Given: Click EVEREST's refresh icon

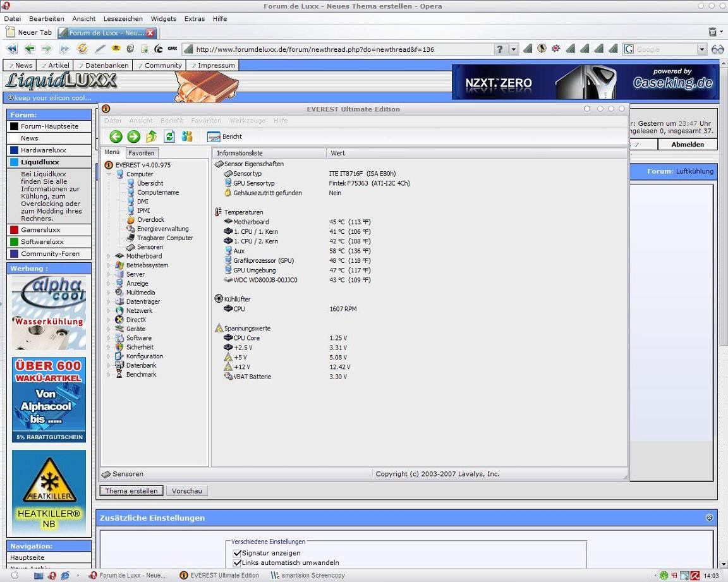Looking at the screenshot, I should [x=169, y=136].
